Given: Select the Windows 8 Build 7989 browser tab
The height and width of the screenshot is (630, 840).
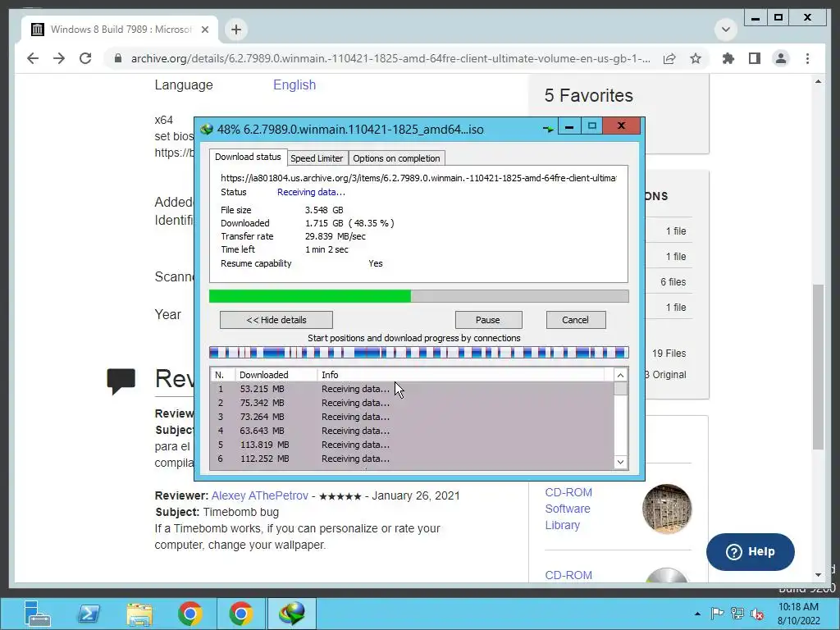Looking at the screenshot, I should [x=121, y=30].
